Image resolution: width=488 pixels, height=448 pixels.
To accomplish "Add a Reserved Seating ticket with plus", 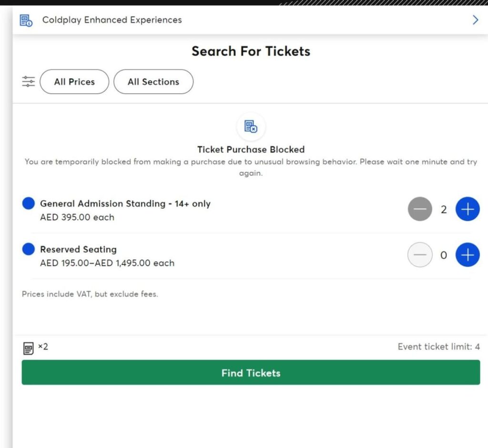I will tap(468, 255).
